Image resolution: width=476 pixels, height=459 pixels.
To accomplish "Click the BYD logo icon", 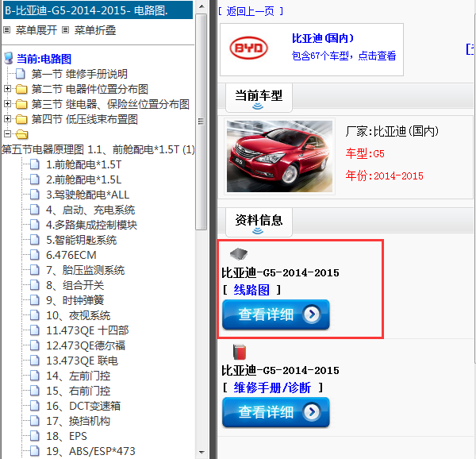I will pos(248,48).
